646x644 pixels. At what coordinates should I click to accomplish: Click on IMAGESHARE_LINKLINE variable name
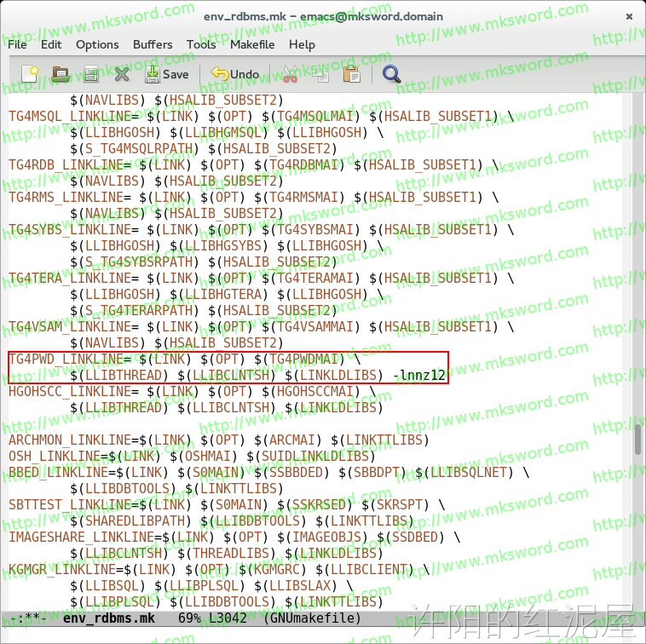pyautogui.click(x=81, y=537)
